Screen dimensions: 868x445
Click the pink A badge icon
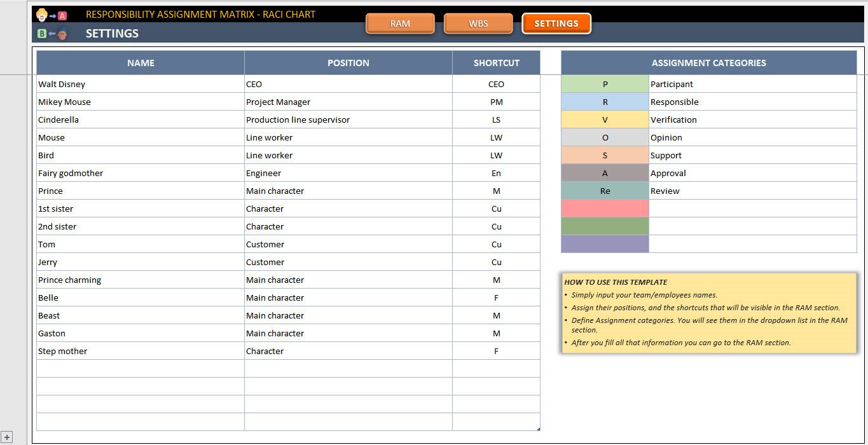62,16
